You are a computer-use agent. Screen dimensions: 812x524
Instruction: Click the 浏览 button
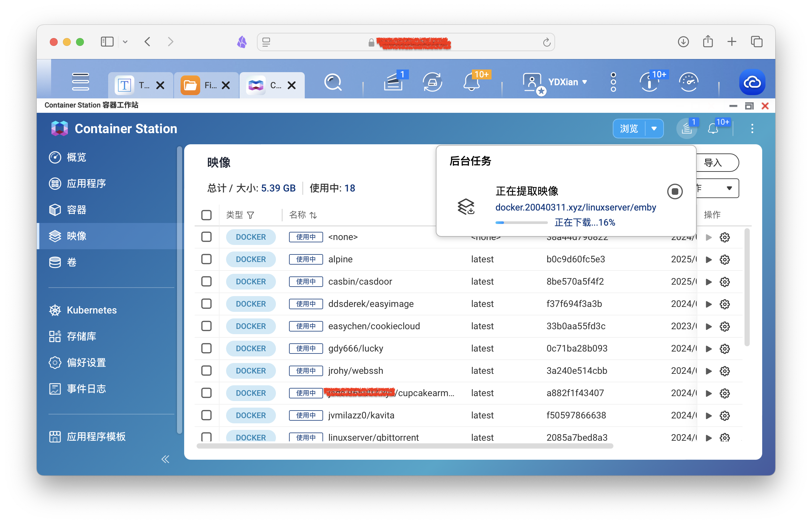pos(628,128)
